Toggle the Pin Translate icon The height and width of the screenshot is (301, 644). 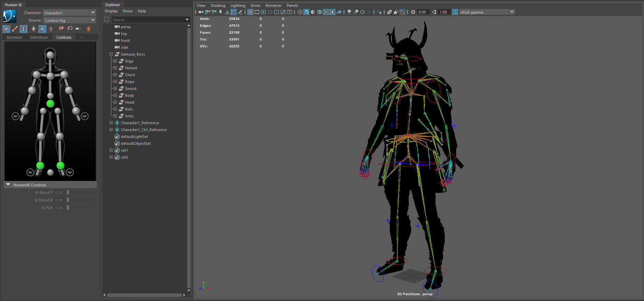click(61, 29)
